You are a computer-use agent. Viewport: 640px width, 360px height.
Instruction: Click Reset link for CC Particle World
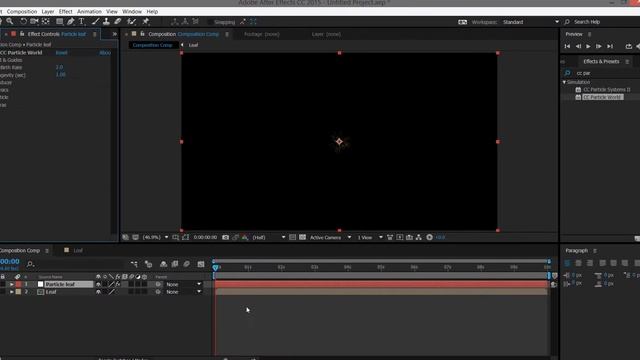pyautogui.click(x=62, y=53)
